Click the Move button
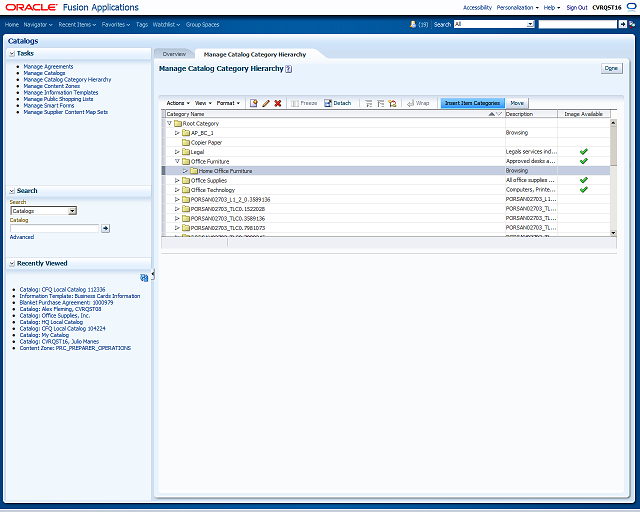Screen dimensions: 640x512 tap(517, 103)
